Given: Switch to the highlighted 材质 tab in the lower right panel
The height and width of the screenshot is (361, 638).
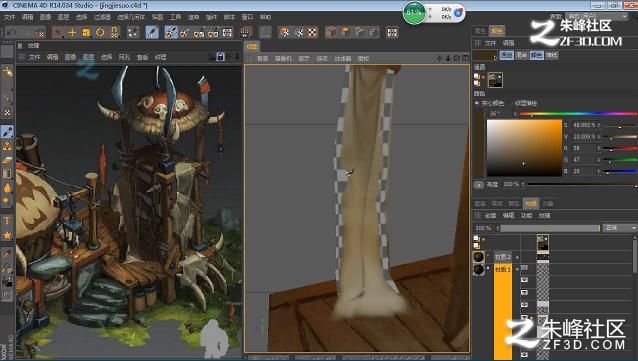Looking at the screenshot, I should pos(530,203).
